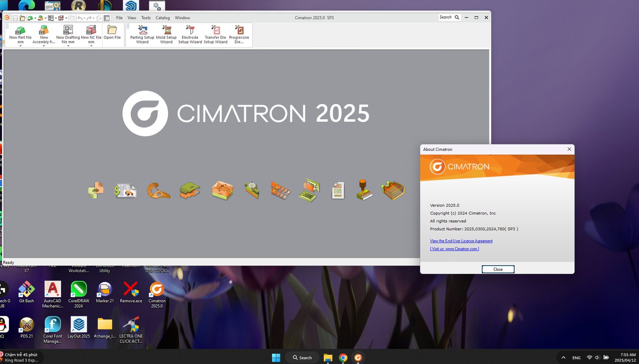Click the orange curved part icon on start screen

coord(158,190)
